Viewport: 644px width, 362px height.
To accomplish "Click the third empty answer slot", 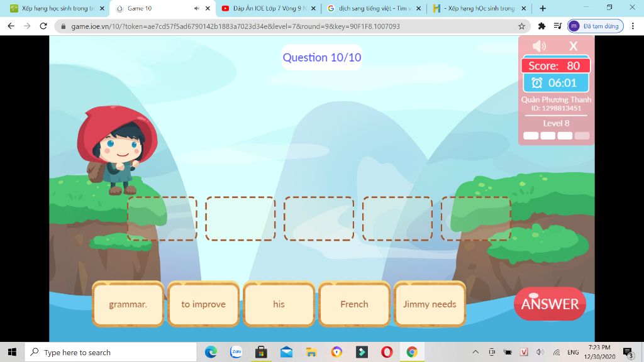I will [319, 218].
